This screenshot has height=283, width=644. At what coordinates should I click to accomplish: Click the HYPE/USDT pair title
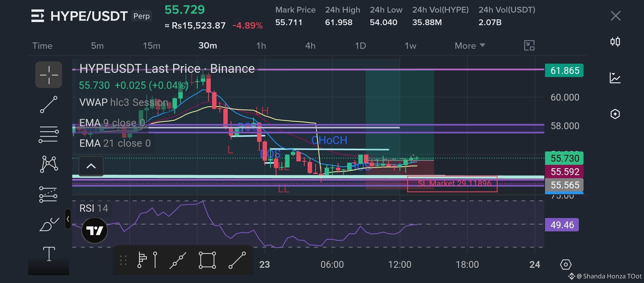coord(89,16)
